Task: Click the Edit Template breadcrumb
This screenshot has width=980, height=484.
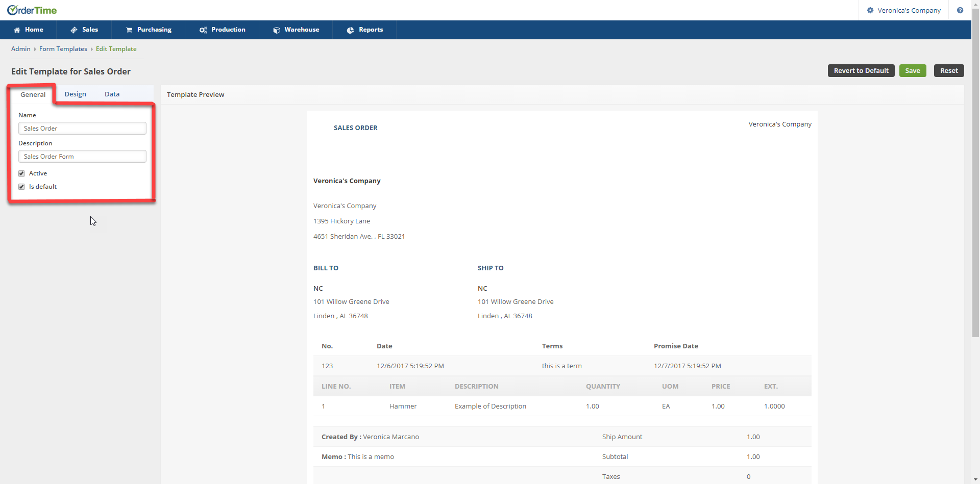Action: (x=116, y=49)
